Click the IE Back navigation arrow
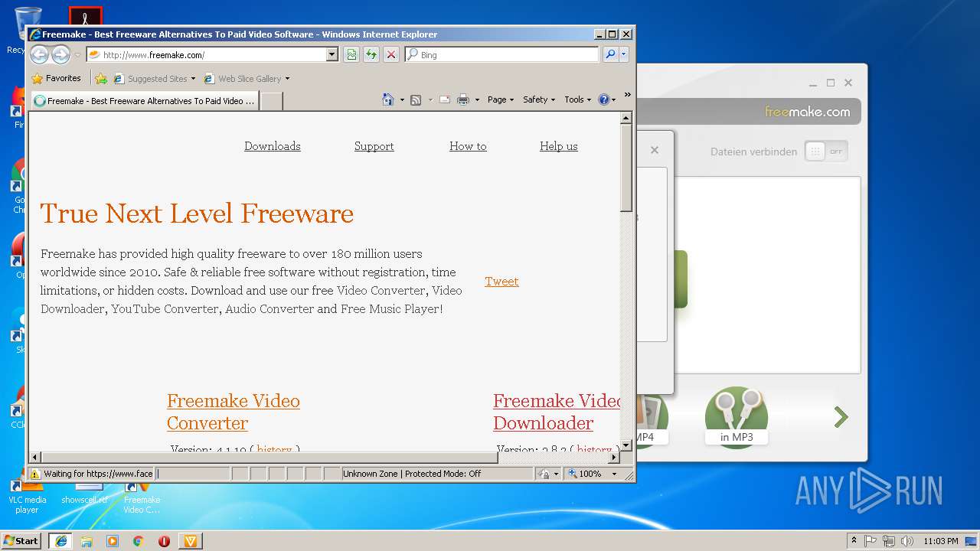This screenshot has width=980, height=551. tap(39, 54)
